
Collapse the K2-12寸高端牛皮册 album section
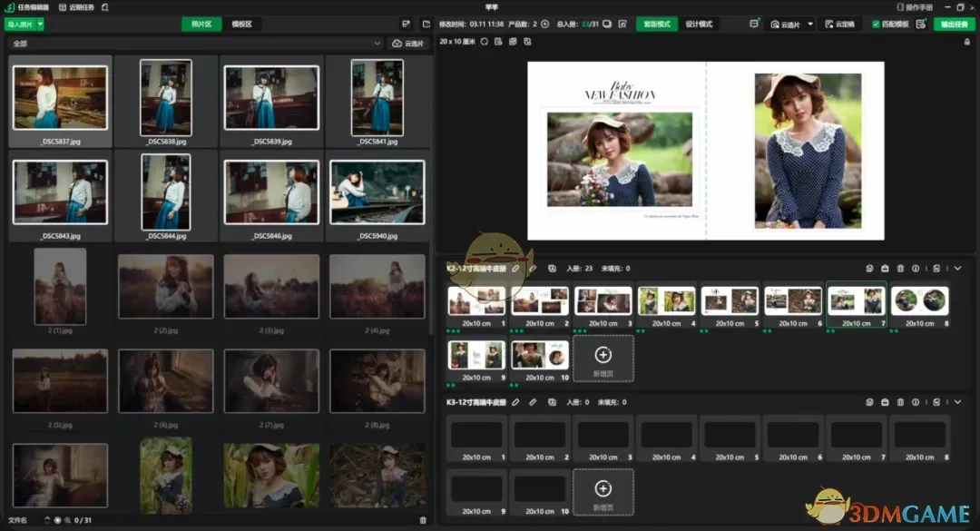coord(957,269)
